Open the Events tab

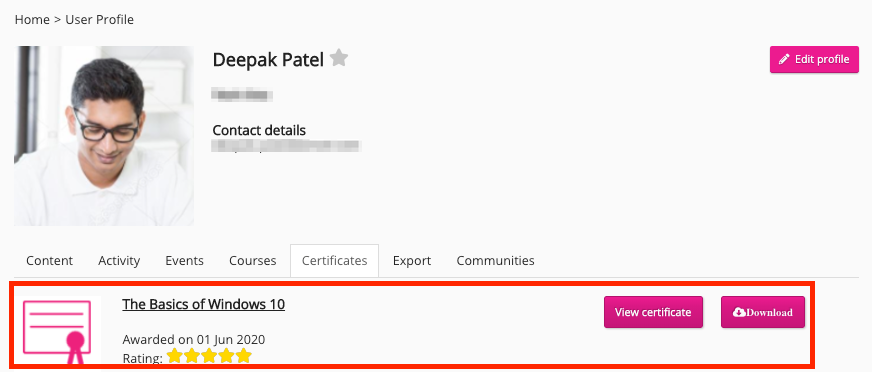coord(185,261)
